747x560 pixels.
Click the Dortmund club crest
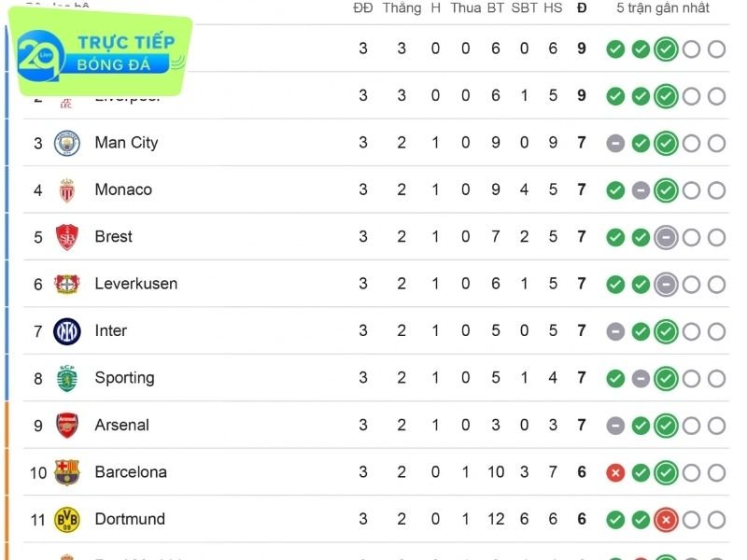66,520
